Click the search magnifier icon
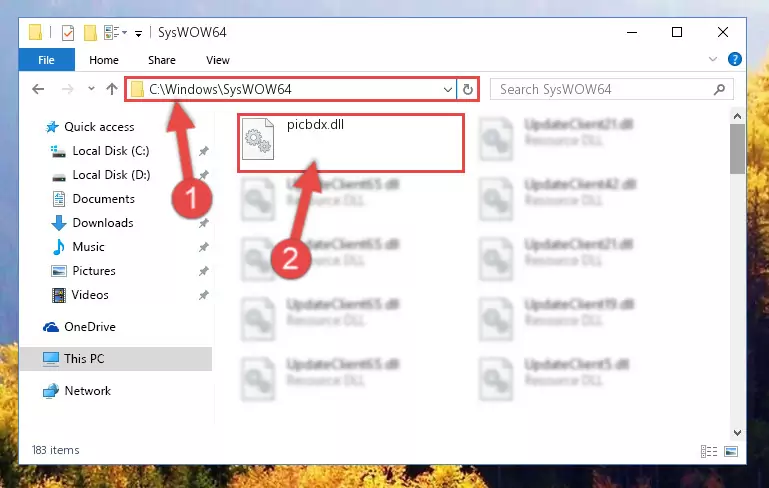This screenshot has height=488, width=769. coord(719,90)
